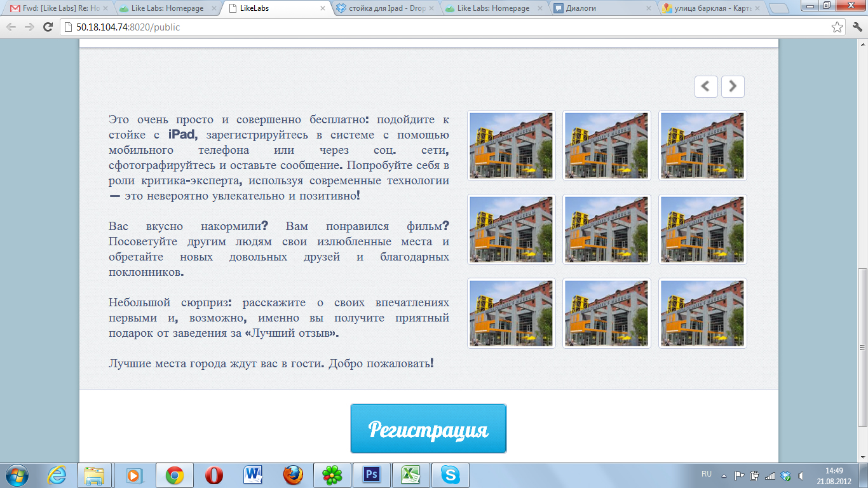Open the улица барклая maps tab
This screenshot has width=868, height=488.
pos(710,8)
